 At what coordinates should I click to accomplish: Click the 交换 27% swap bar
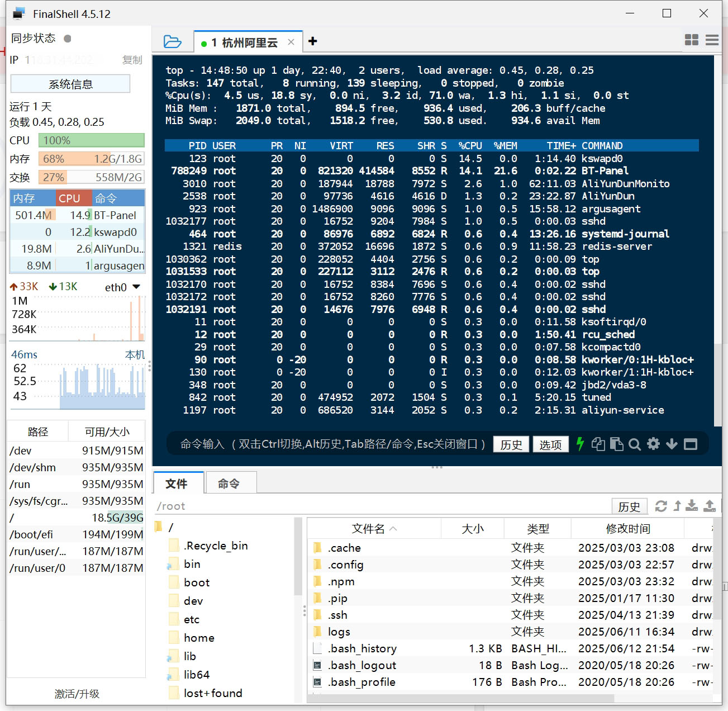click(92, 177)
